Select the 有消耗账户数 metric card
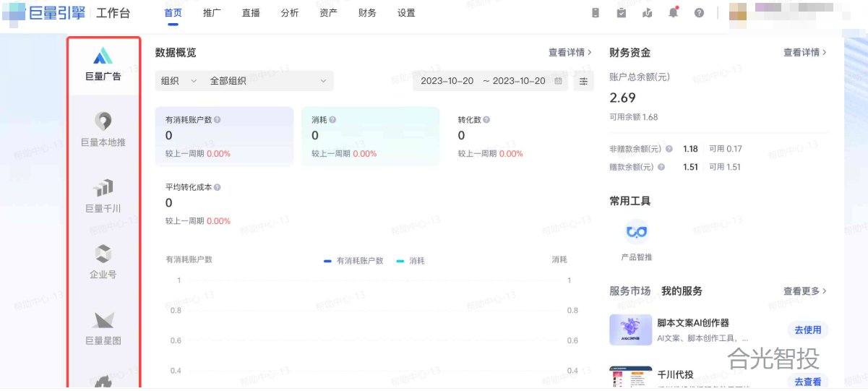The height and width of the screenshot is (391, 868). coord(224,137)
